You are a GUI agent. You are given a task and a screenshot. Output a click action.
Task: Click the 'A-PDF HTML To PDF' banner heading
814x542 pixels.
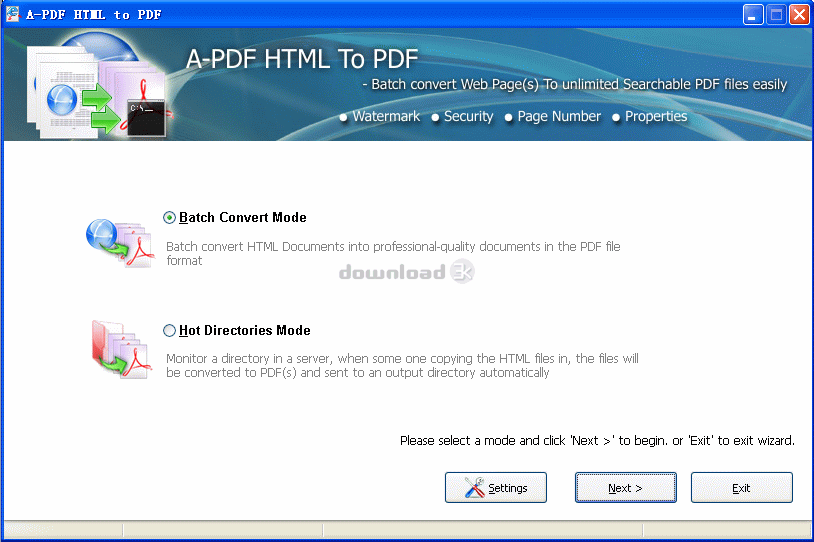point(302,59)
